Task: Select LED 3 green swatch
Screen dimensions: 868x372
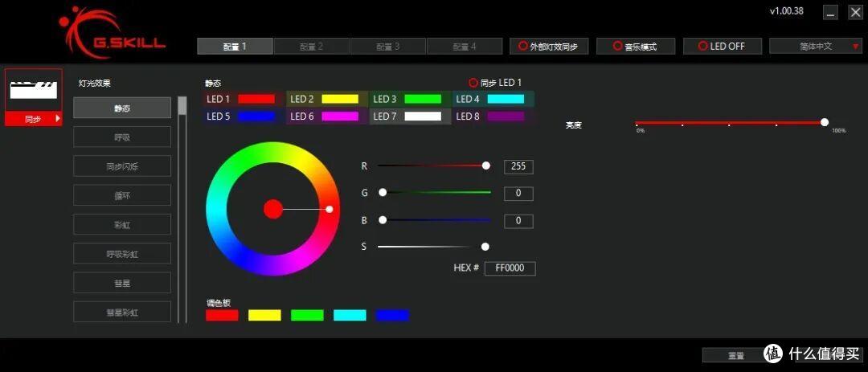Action: [x=423, y=99]
